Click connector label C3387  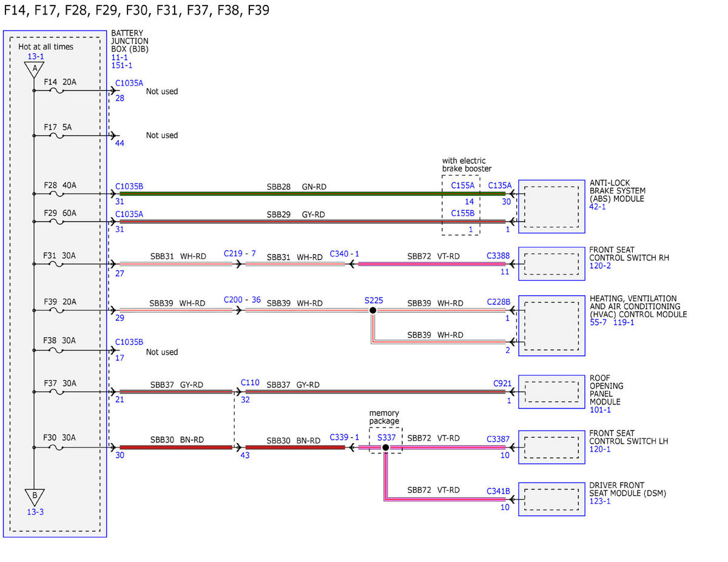[x=498, y=439]
